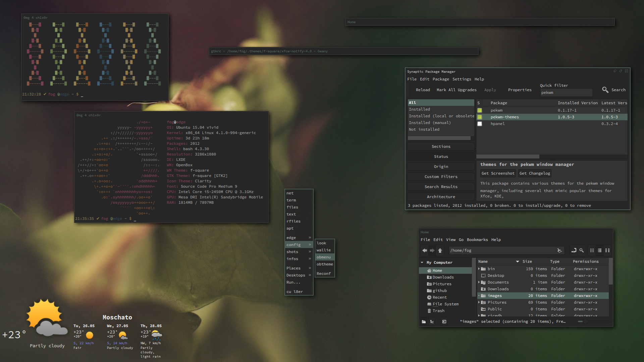Click Trash icon in sidebar
644x362 pixels.
click(x=429, y=311)
